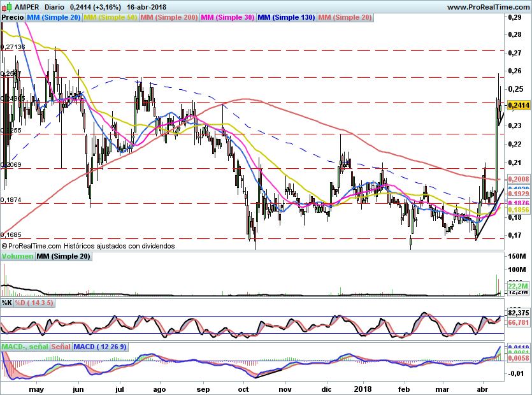This screenshot has width=532, height=395.
Task: Click the AMPER ticker name in header
Action: pyautogui.click(x=26, y=6)
